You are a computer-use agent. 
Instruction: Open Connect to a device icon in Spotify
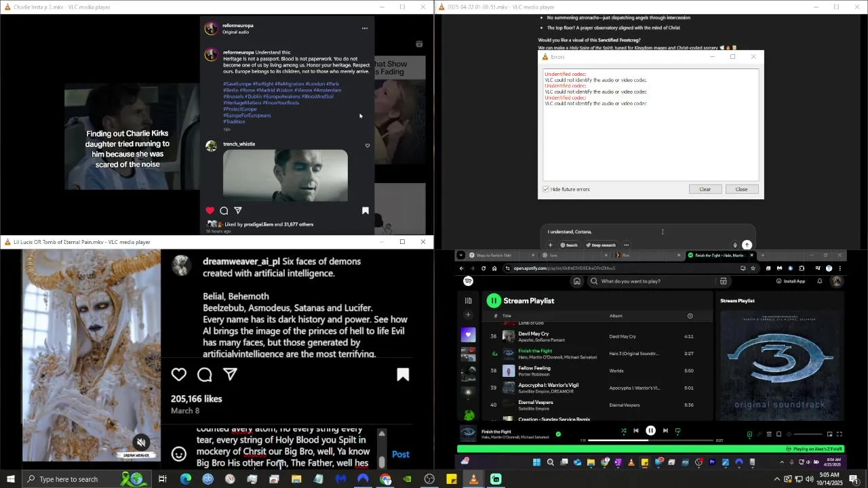coord(778,434)
